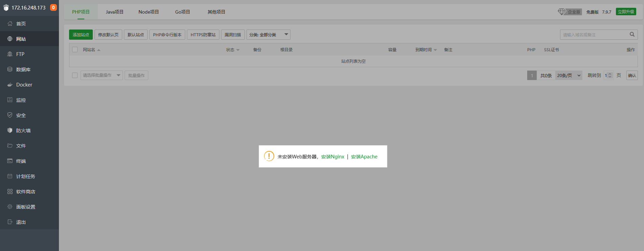Open Docker via its whale icon
Screen dimensions: 644x251
pyautogui.click(x=10, y=85)
